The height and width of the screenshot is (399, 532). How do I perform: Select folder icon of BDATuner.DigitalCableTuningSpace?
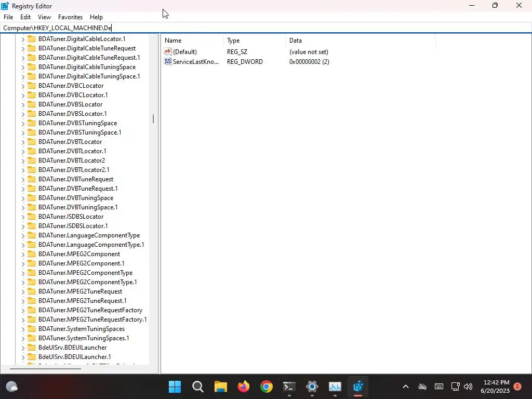tap(32, 67)
